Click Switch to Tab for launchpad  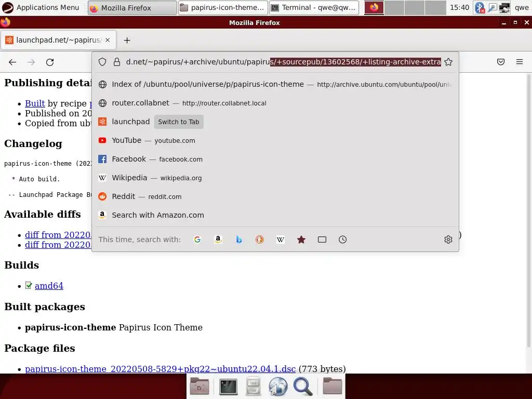(x=179, y=122)
